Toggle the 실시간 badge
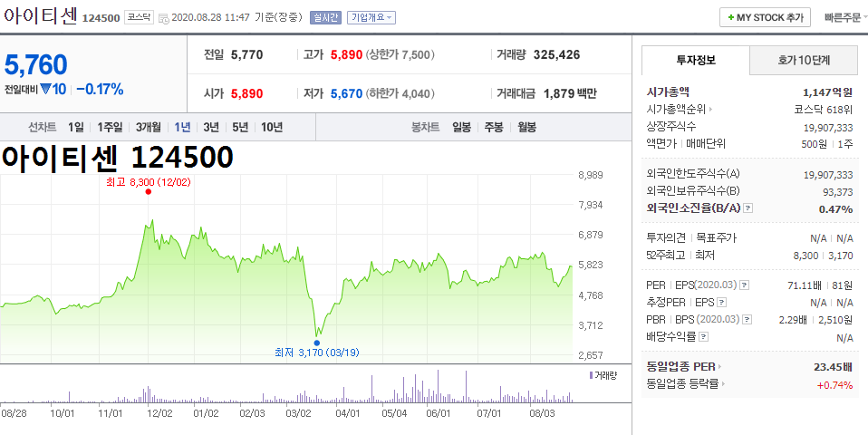Viewport: 868px width, 435px height. coord(325,18)
